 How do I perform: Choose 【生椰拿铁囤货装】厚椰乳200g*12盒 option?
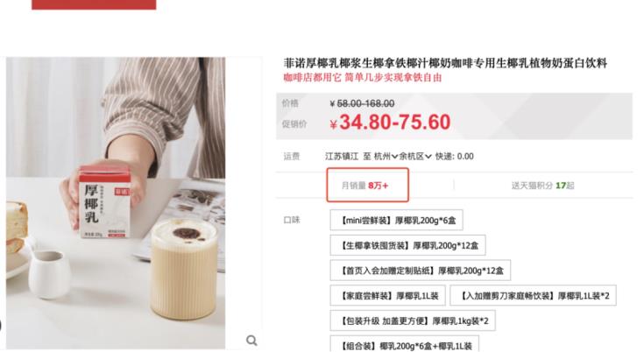[x=407, y=245]
